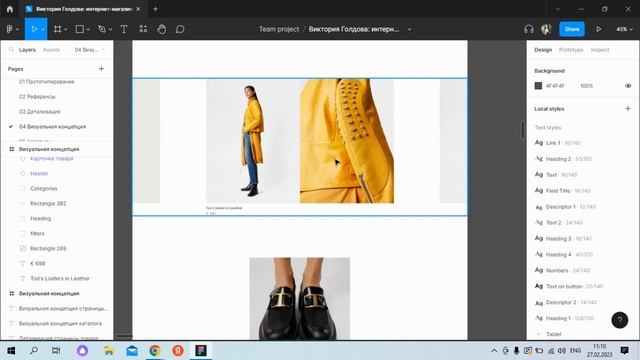Image resolution: width=640 pixels, height=360 pixels.
Task: Open Windows Start menu
Action: [x=11, y=350]
